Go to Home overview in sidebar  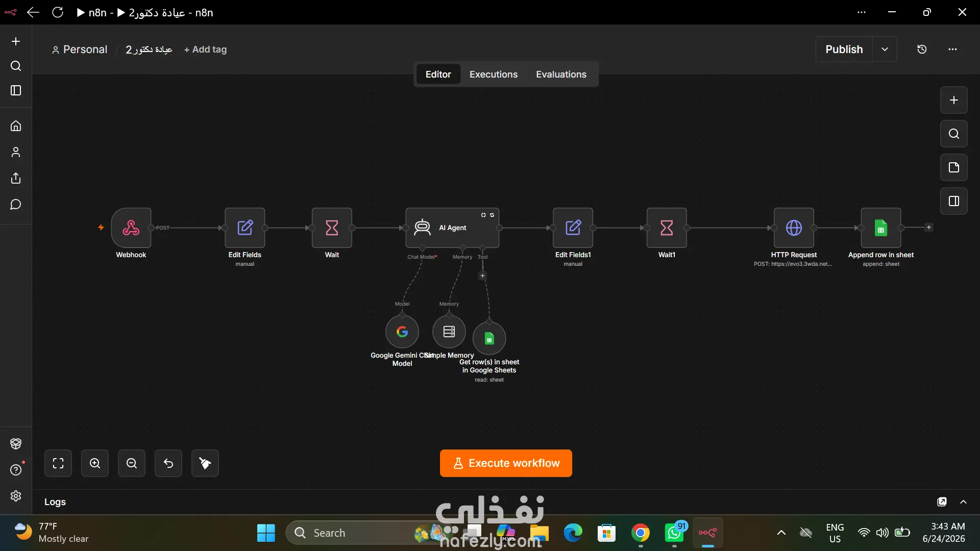pos(16,126)
